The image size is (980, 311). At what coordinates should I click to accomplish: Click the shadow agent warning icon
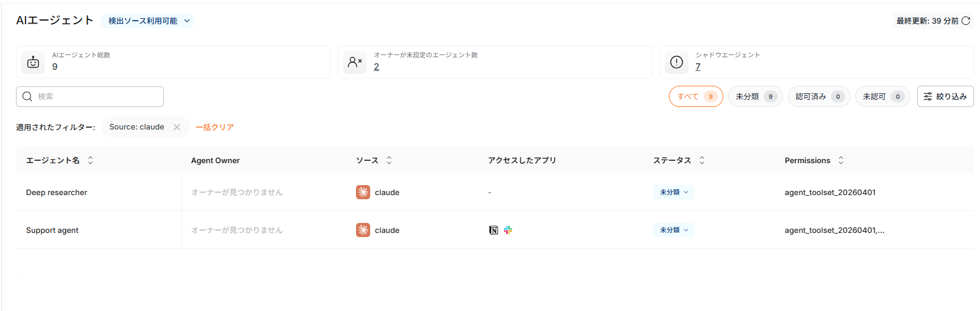coord(677,62)
